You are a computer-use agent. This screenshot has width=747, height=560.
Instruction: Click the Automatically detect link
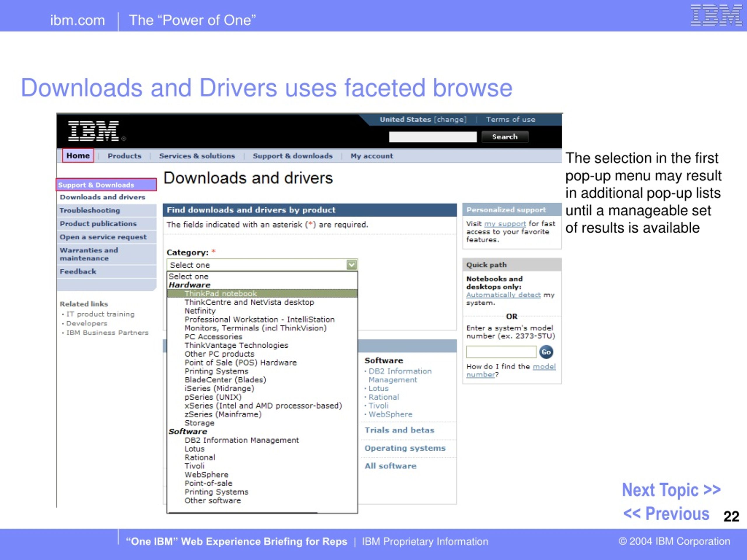tap(503, 295)
